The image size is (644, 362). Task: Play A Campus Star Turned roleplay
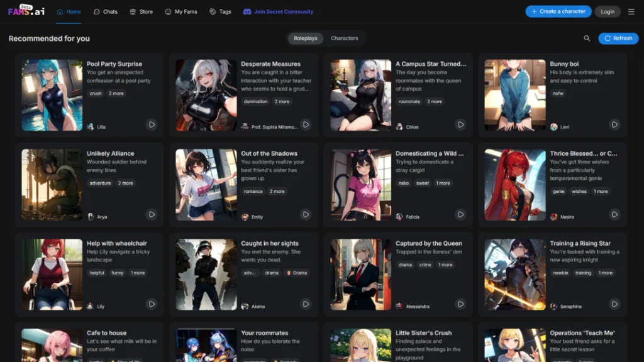click(x=460, y=124)
